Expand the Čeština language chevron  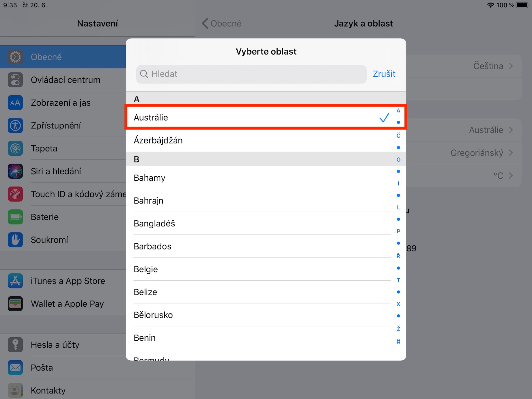tap(511, 66)
